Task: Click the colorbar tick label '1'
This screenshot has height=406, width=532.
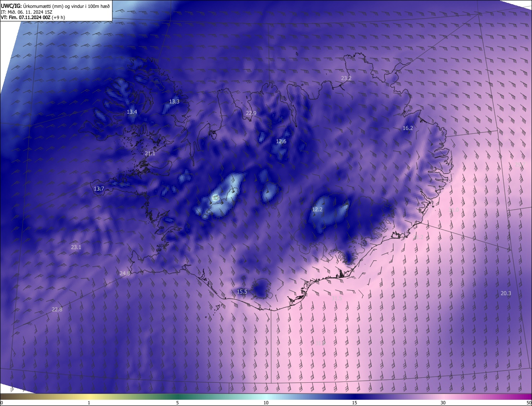Action: pyautogui.click(x=89, y=403)
